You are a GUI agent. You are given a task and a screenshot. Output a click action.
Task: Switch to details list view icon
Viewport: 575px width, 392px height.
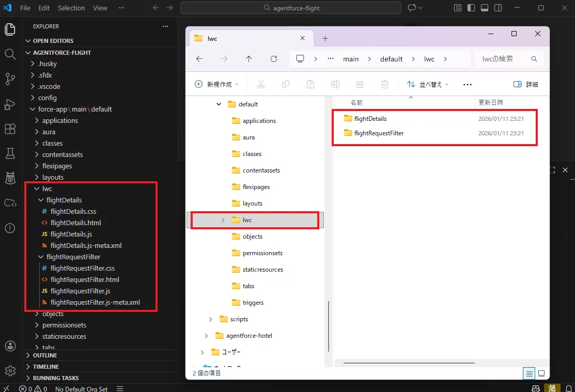click(x=529, y=373)
